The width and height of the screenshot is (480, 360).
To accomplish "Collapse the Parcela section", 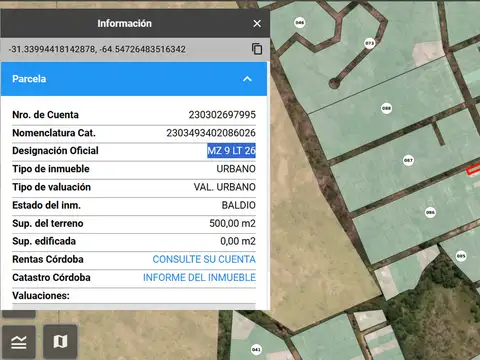I will click(247, 79).
